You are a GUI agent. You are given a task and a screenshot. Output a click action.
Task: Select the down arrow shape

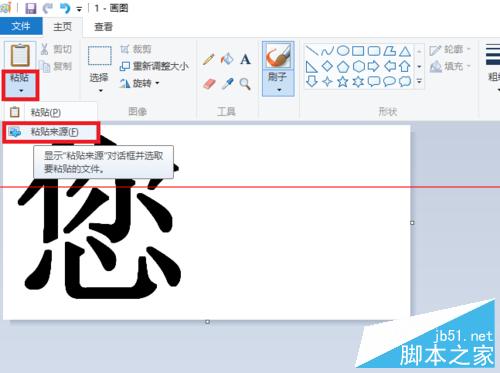[311, 81]
